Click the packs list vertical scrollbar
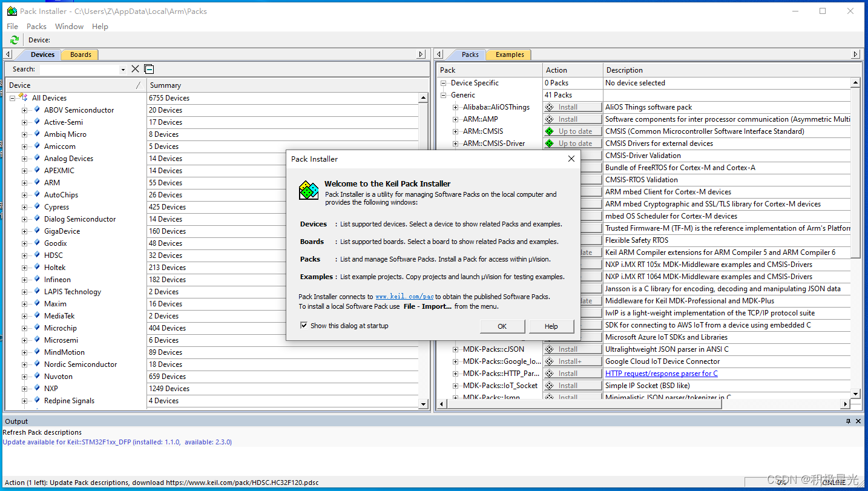868x491 pixels. coord(855,238)
